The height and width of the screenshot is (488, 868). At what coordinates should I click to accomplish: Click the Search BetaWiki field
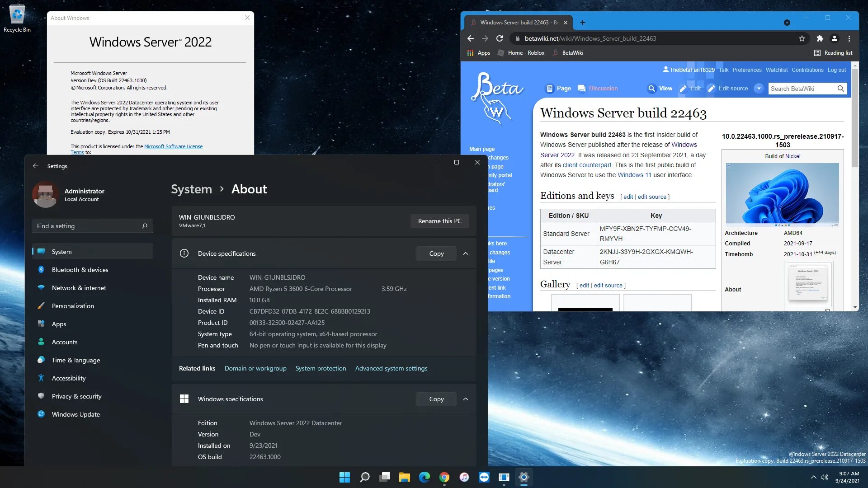(x=802, y=89)
